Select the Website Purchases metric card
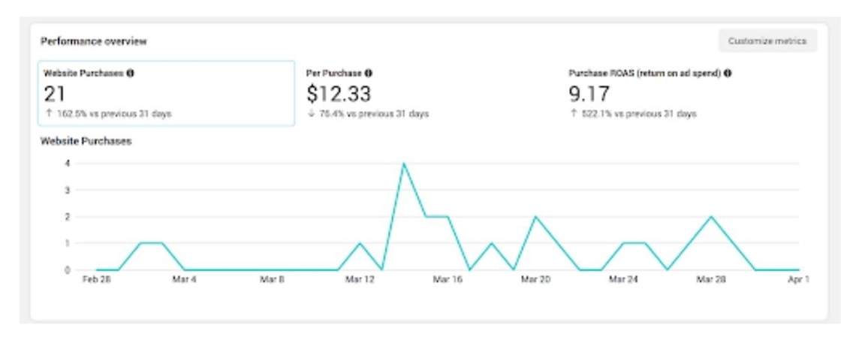This screenshot has height=364, width=868. click(x=166, y=93)
